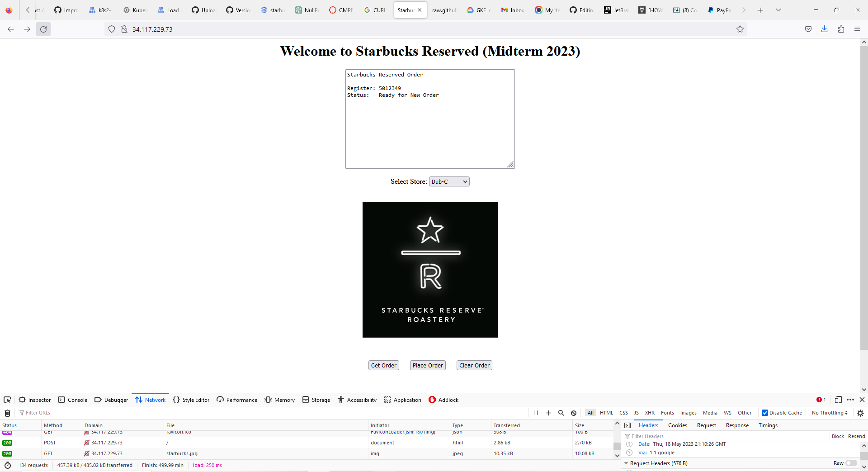
Task: Open the Select Store dropdown
Action: pyautogui.click(x=448, y=181)
